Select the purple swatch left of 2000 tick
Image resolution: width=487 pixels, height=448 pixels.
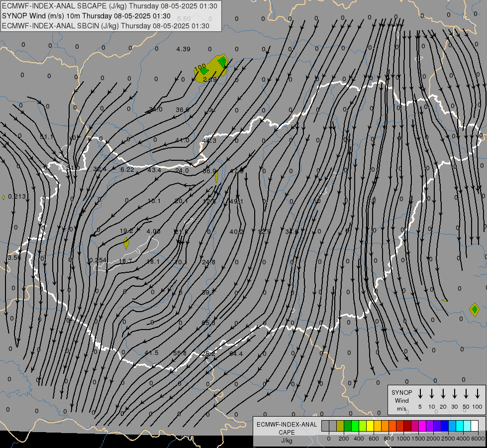point(430,426)
